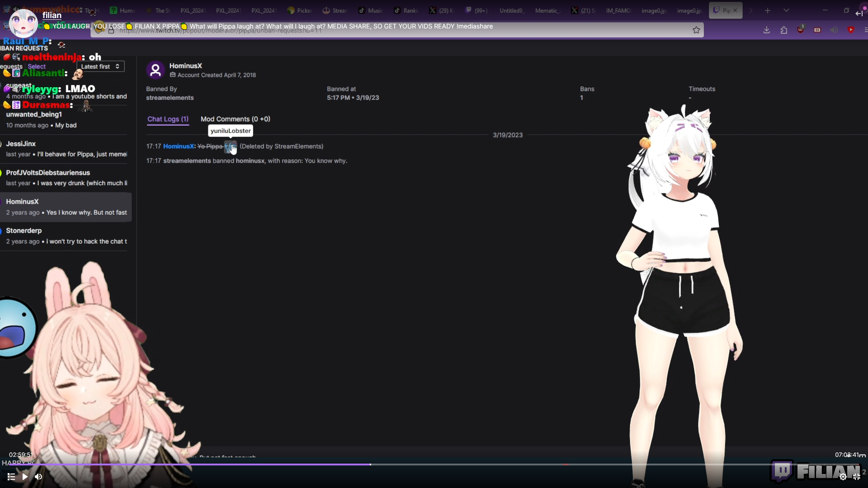
Task: Click the calendar icon beside Account Created
Action: point(173,75)
